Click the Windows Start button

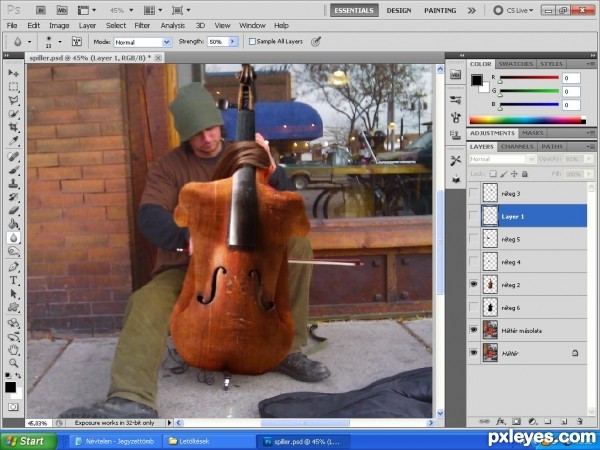(28, 441)
